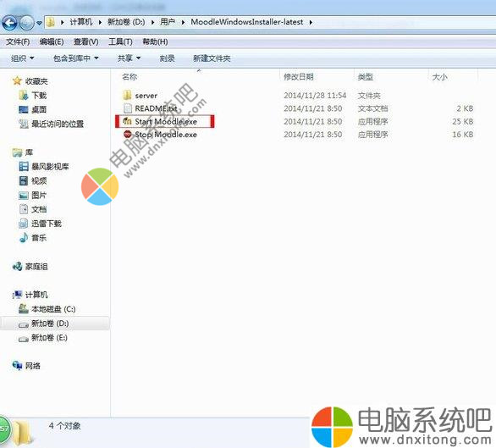Open the recent locations dropdown arrow

pyautogui.click(x=39, y=23)
